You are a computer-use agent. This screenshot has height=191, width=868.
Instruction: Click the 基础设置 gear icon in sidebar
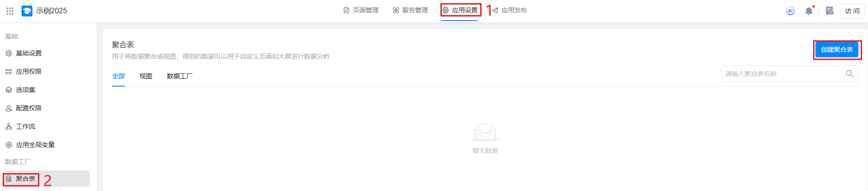(x=9, y=53)
